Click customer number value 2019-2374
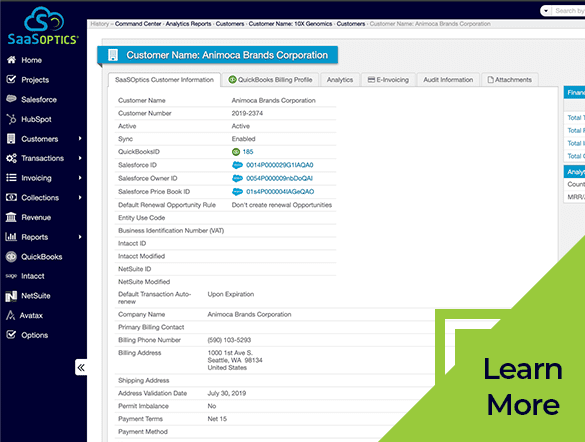 (247, 113)
